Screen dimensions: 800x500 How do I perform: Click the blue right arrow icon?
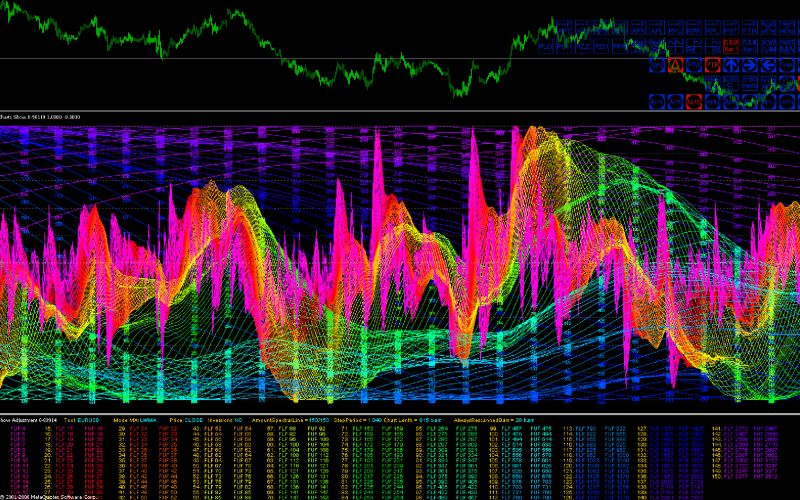tap(750, 65)
